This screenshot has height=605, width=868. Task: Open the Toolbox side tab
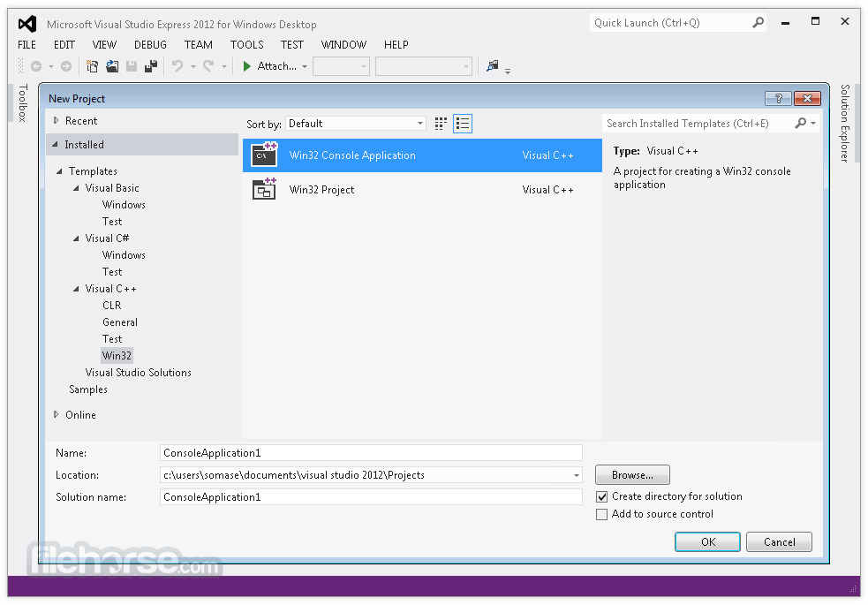pyautogui.click(x=23, y=102)
